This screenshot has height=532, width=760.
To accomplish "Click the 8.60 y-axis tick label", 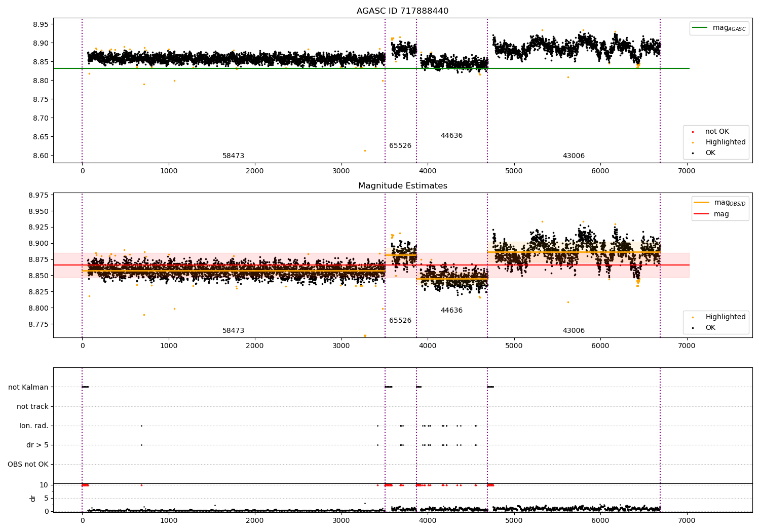I will [41, 156].
